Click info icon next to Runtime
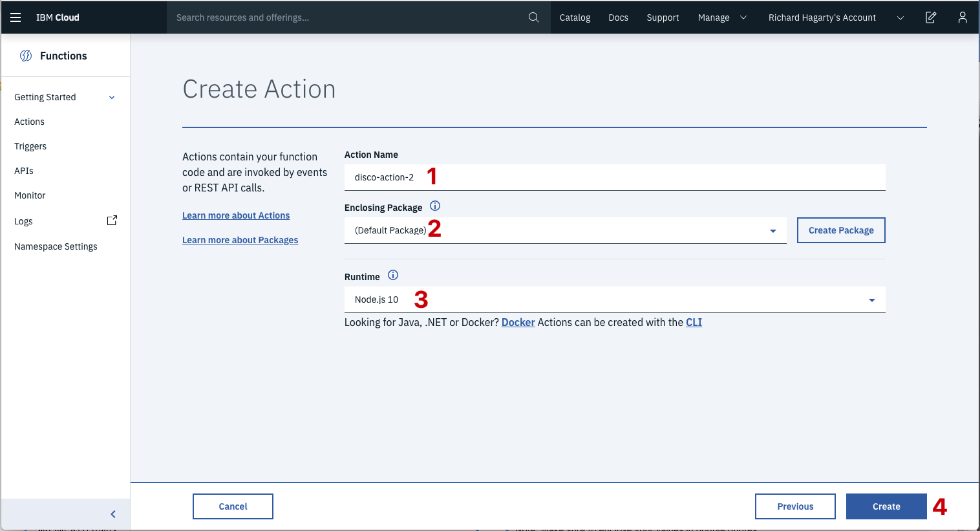The image size is (980, 531). tap(393, 275)
